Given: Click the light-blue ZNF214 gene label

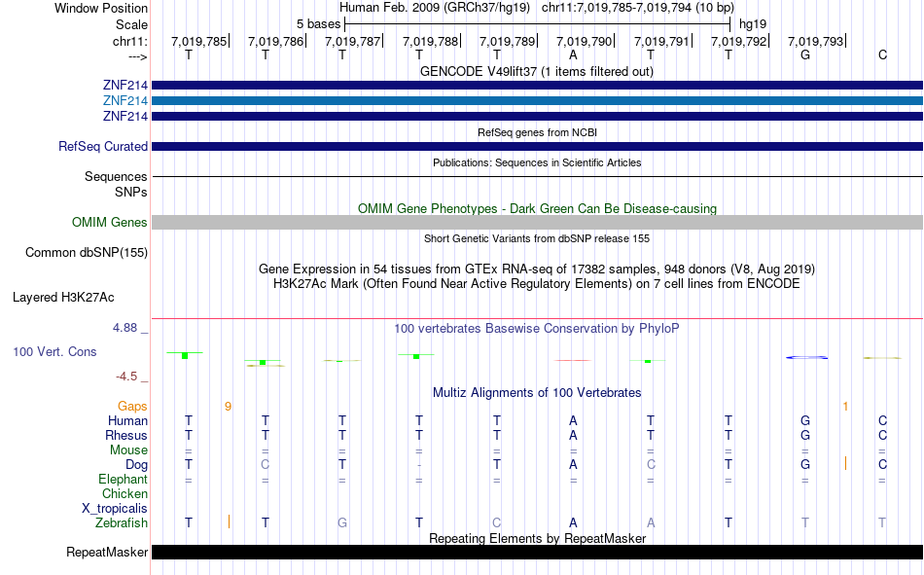Looking at the screenshot, I should pyautogui.click(x=124, y=101).
